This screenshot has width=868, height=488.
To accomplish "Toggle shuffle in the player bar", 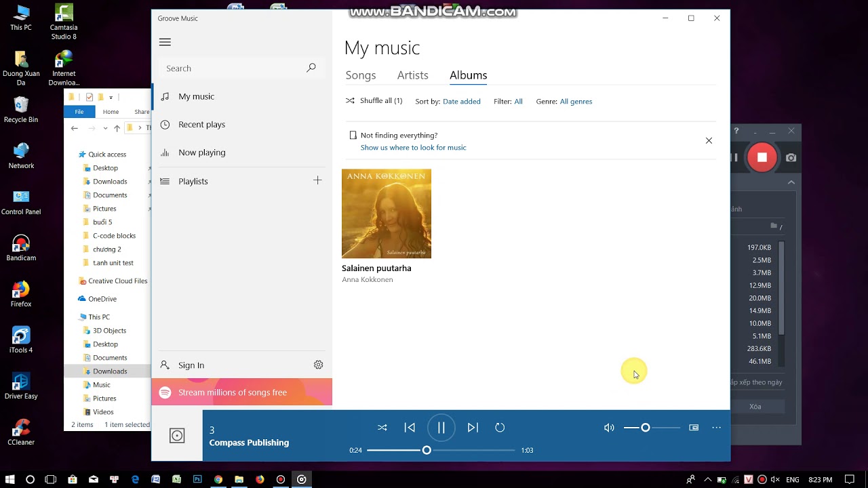I will click(382, 428).
